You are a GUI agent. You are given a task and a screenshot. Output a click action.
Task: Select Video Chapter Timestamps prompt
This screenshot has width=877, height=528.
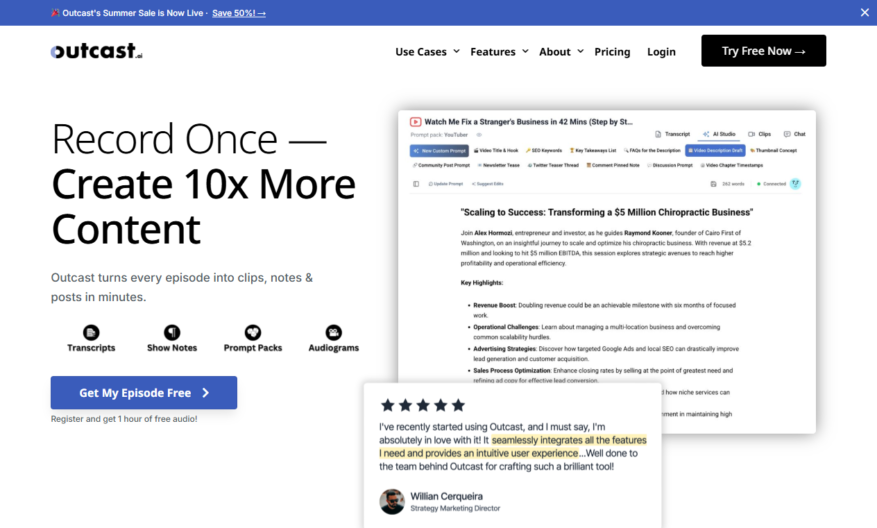pyautogui.click(x=732, y=166)
